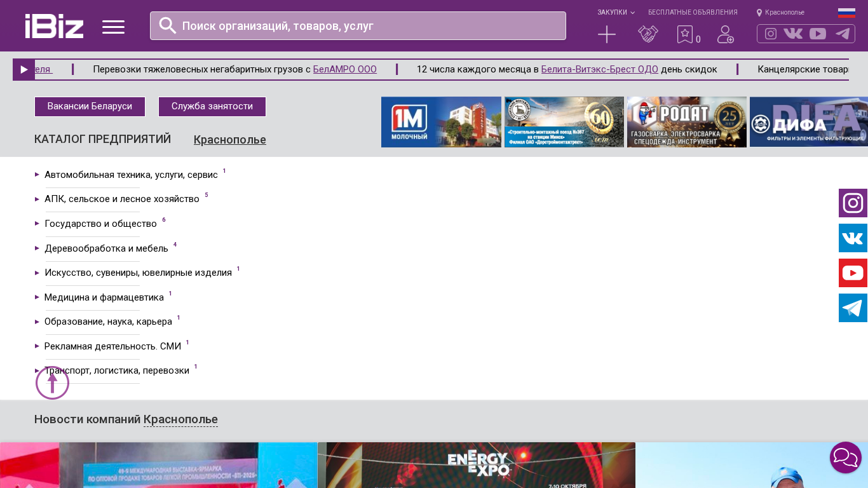Viewport: 868px width, 488px height.
Task: Open Искусство, сувениры, ювелирные изделия category
Action: (138, 273)
